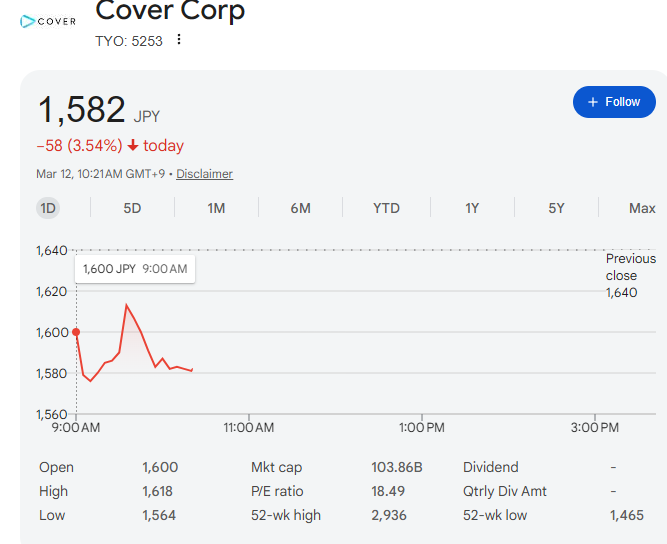This screenshot has width=667, height=544.
Task: Click the 1:00 PM axis label
Action: click(422, 427)
